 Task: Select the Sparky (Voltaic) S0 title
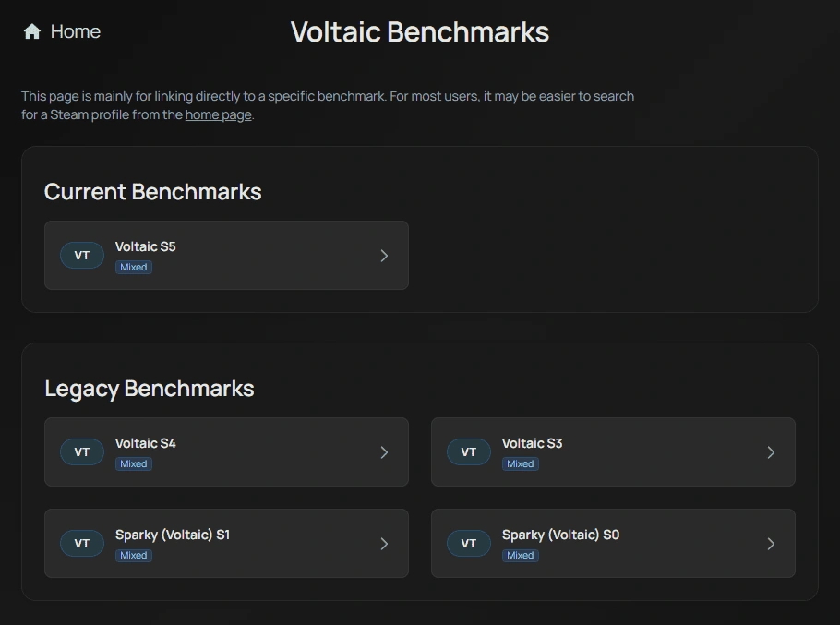560,535
